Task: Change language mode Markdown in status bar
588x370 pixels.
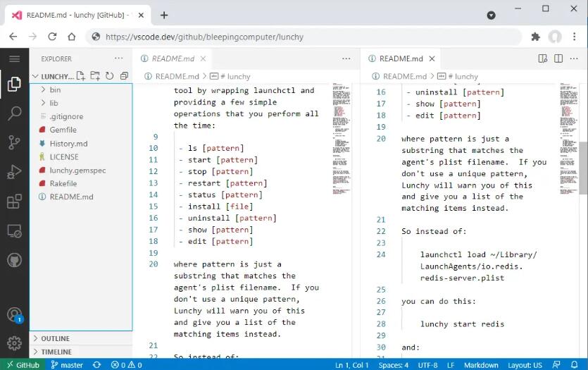Action: pos(481,365)
